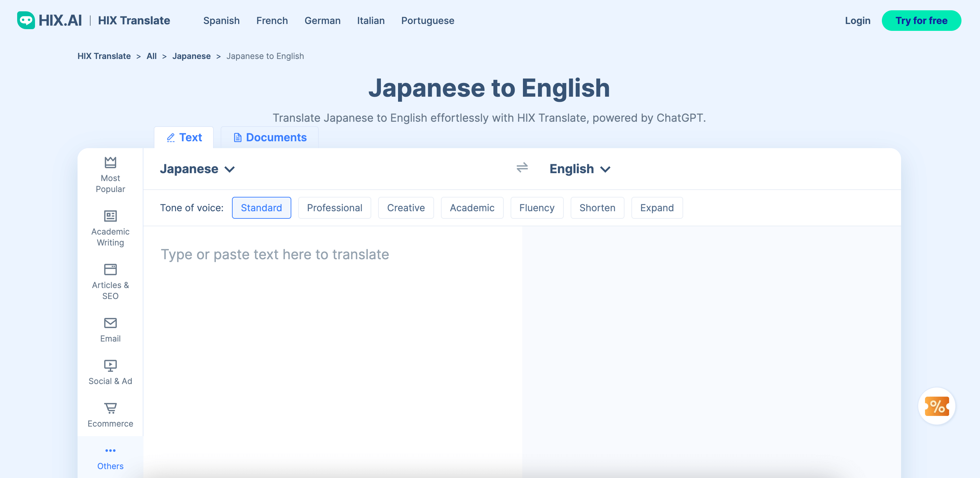Switch tone to Professional
This screenshot has width=980, height=478.
[335, 208]
